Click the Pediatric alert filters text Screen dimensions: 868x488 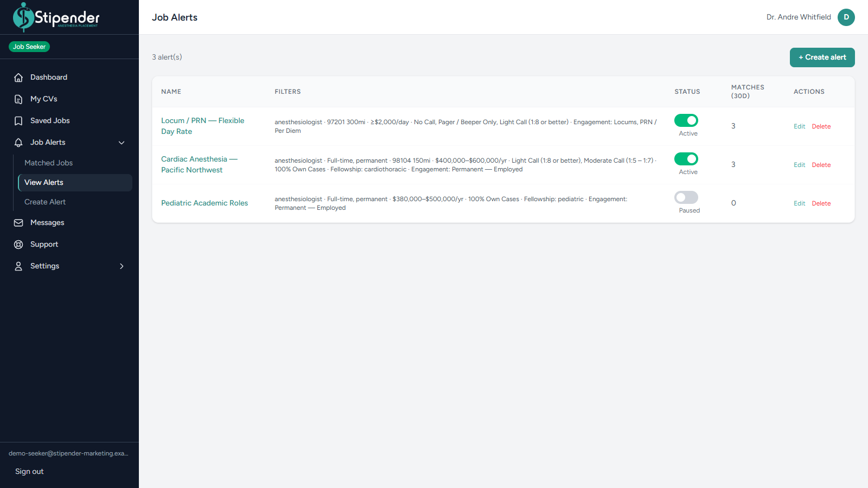pyautogui.click(x=451, y=203)
